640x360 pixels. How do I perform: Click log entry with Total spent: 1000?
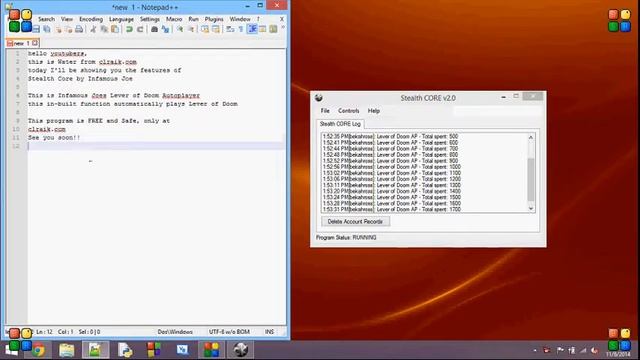tap(391, 167)
